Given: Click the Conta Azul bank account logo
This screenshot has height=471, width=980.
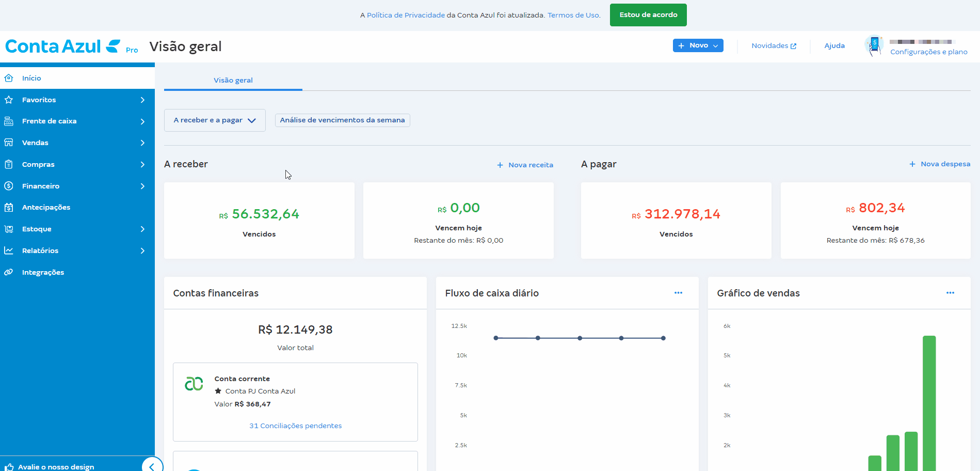Looking at the screenshot, I should click(x=194, y=384).
